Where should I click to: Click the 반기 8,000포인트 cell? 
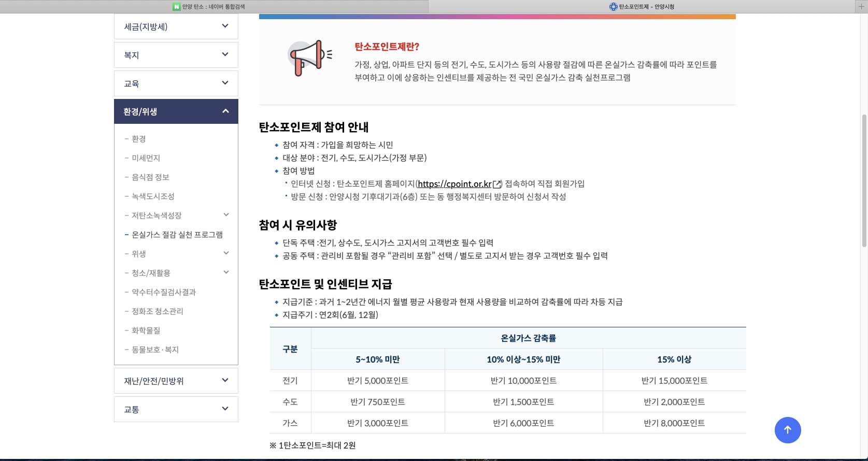point(674,423)
